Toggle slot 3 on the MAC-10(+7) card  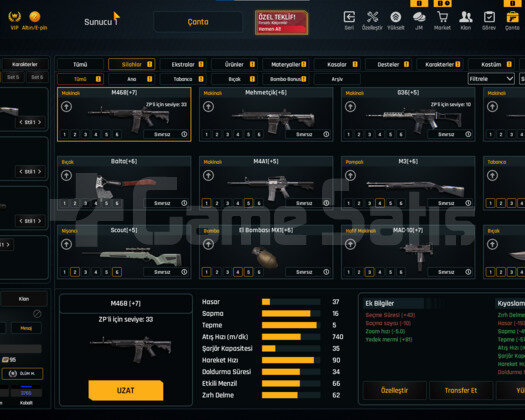(x=369, y=272)
